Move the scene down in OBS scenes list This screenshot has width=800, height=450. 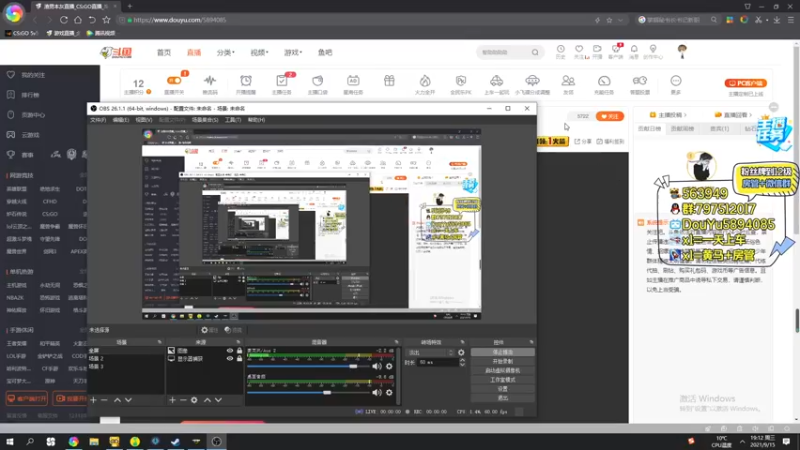pos(129,400)
